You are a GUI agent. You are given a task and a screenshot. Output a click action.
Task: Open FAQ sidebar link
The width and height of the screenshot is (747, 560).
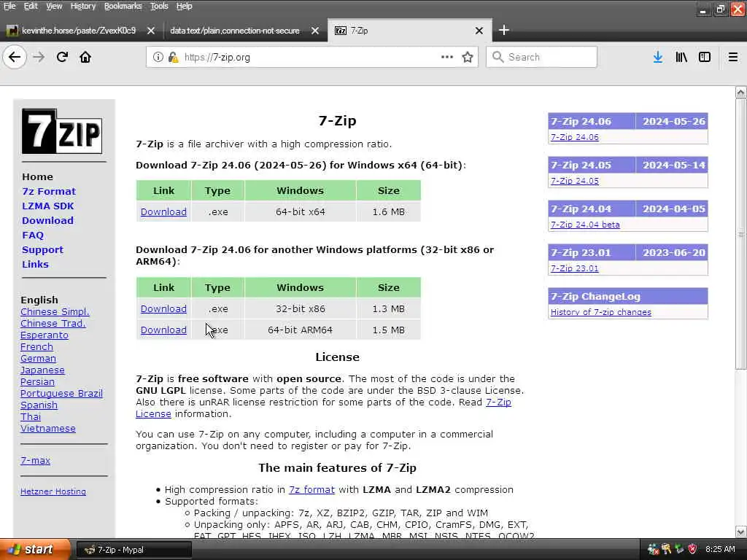click(32, 236)
